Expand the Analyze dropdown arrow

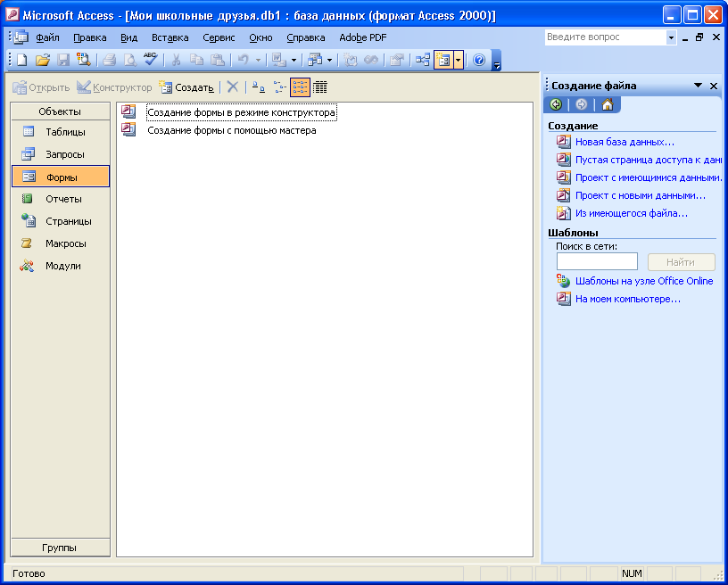coord(329,60)
